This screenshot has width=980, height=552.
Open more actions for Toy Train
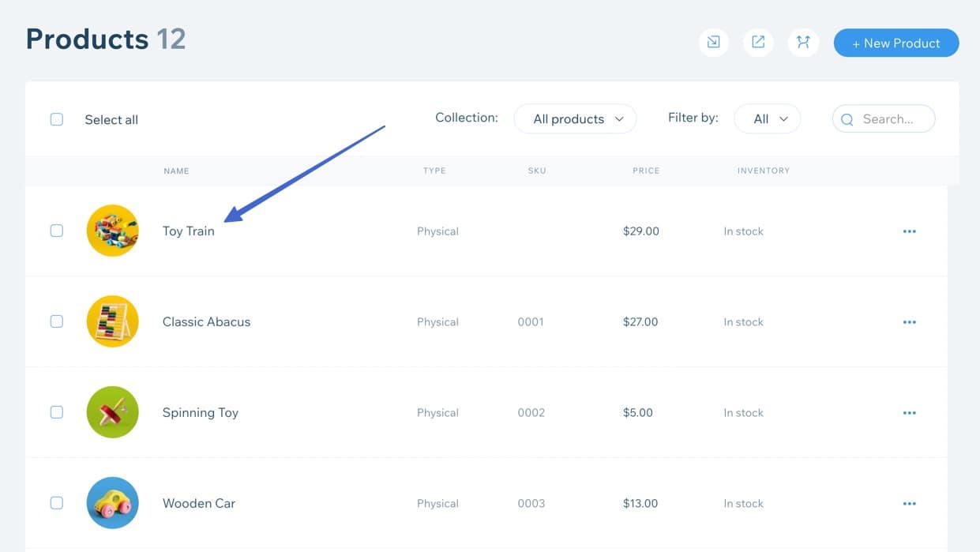click(x=910, y=231)
